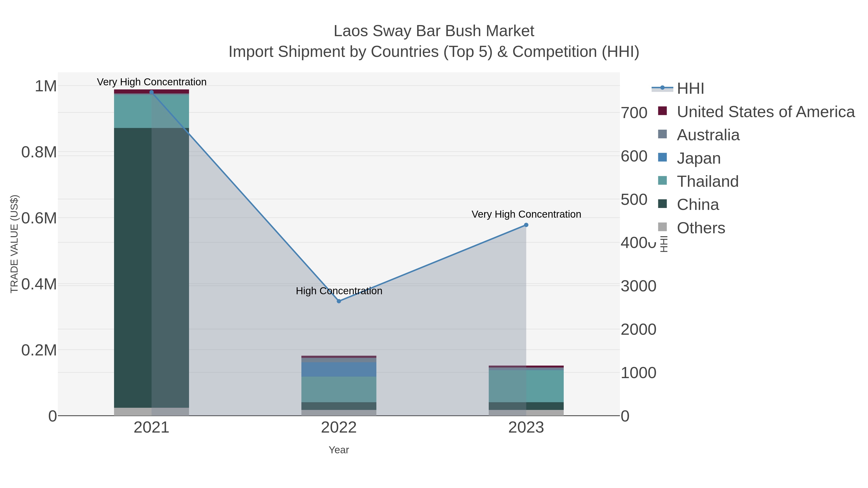Screen dimensions: 868x488
Task: Click the 2000 tick on right HHI axis
Action: click(638, 329)
